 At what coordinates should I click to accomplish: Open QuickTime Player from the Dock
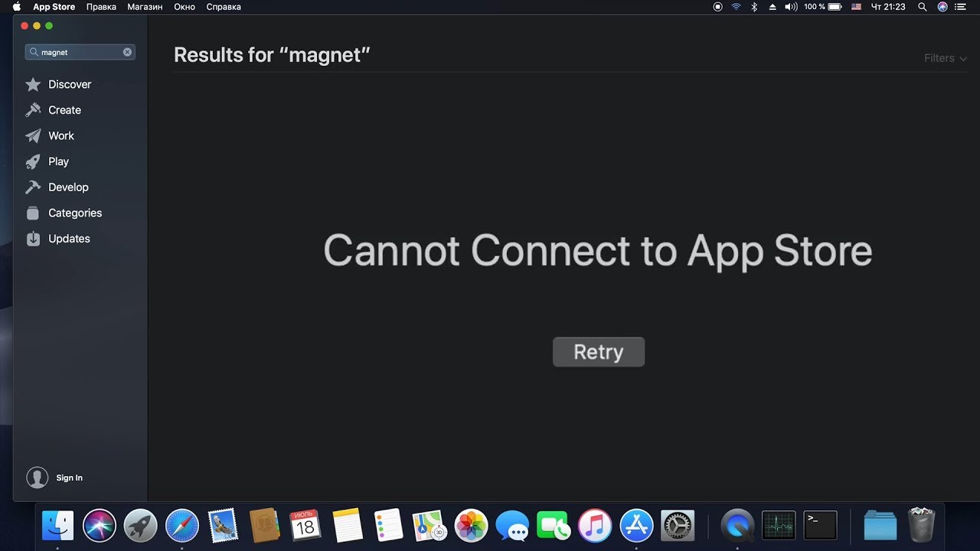coord(737,526)
